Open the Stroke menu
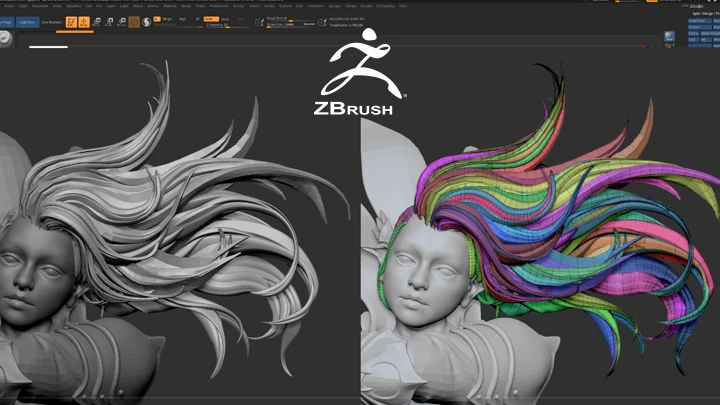The width and height of the screenshot is (720, 405). pos(269,6)
